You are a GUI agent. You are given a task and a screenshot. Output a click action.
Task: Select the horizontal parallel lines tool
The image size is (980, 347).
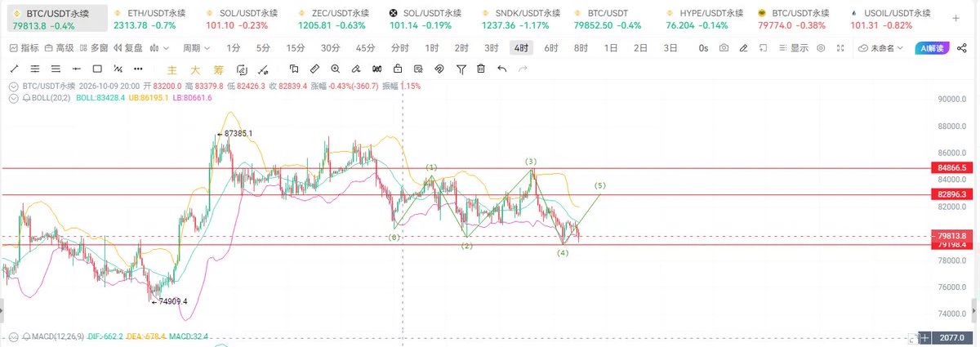(34, 69)
